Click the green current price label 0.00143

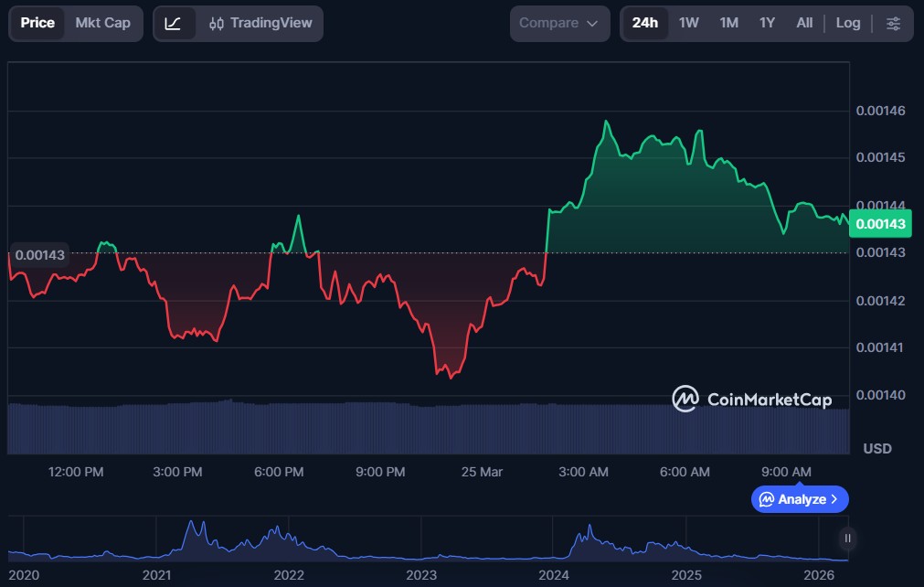coord(880,223)
